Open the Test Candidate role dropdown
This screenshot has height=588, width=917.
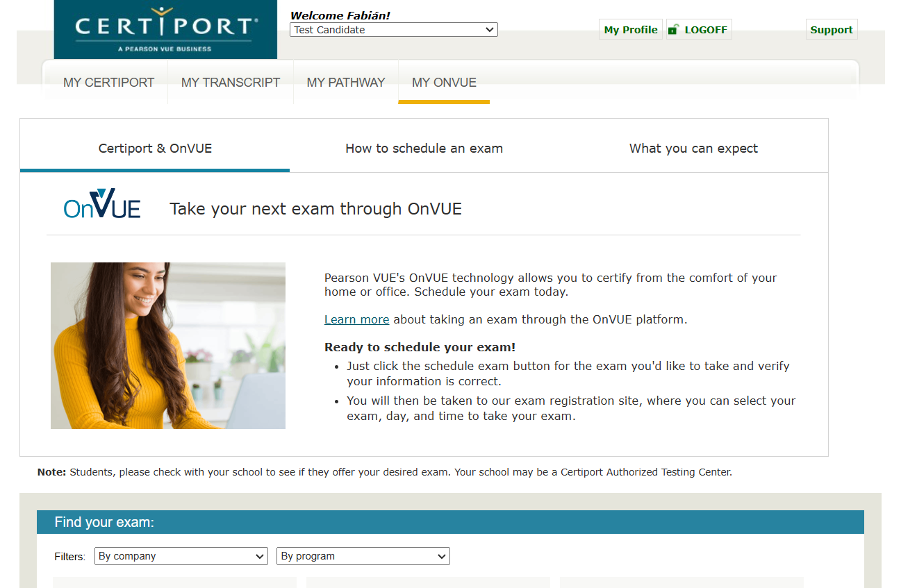pyautogui.click(x=393, y=30)
